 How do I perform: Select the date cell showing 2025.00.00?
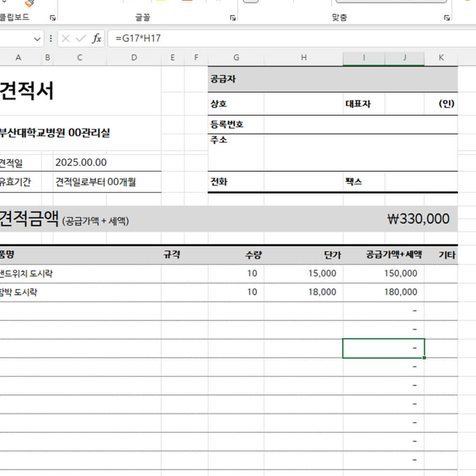[x=81, y=162]
